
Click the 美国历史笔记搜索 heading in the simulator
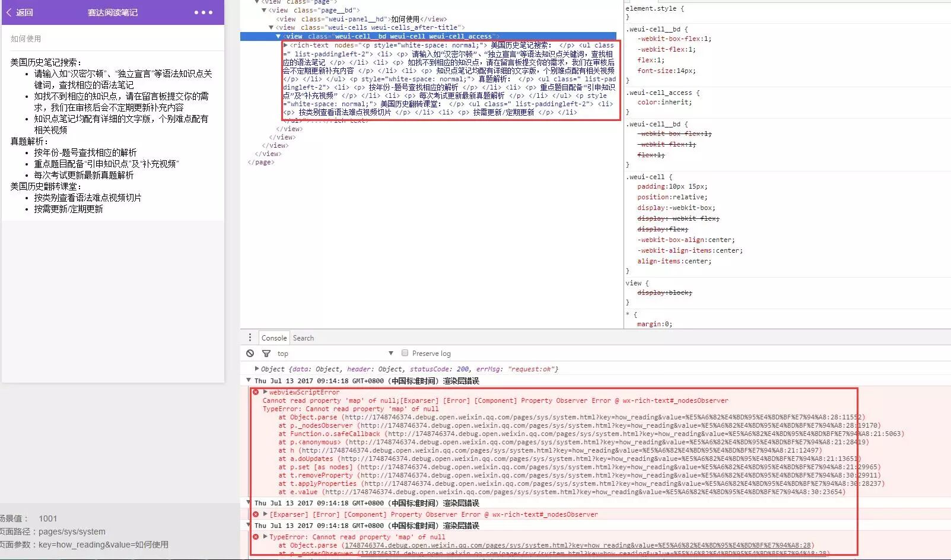(46, 62)
